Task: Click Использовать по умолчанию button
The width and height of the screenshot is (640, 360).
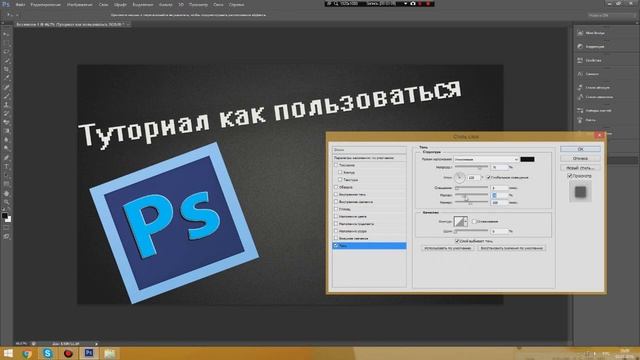Action: coord(448,248)
